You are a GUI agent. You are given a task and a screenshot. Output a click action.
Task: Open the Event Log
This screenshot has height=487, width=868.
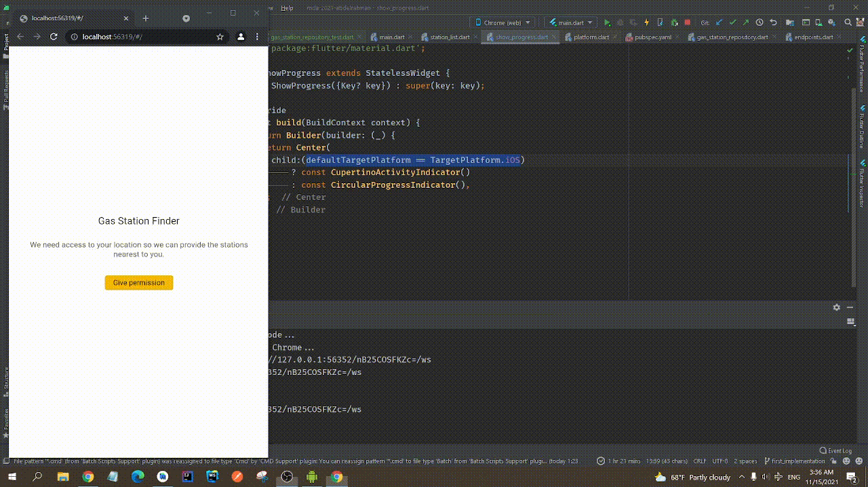835,450
